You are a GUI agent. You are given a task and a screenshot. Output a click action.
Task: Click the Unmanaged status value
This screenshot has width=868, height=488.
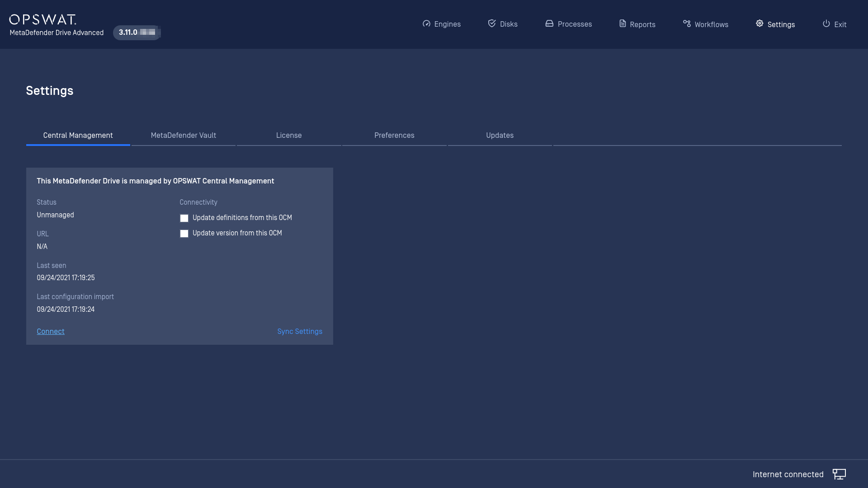click(x=55, y=215)
